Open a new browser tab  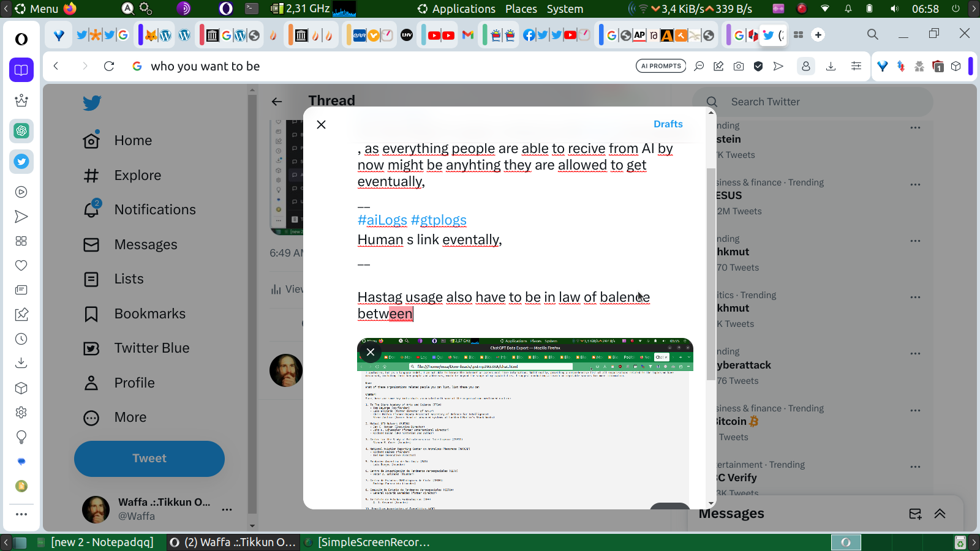(818, 35)
